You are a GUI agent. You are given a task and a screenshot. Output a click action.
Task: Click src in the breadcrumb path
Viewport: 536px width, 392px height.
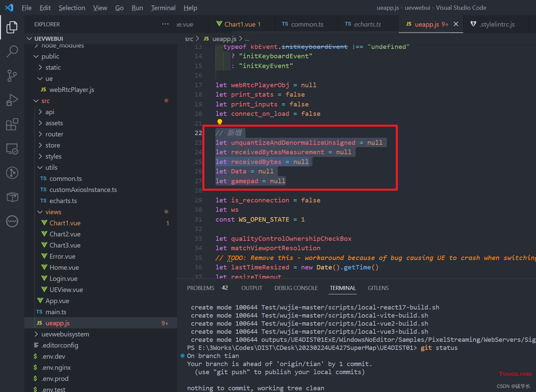(x=189, y=39)
